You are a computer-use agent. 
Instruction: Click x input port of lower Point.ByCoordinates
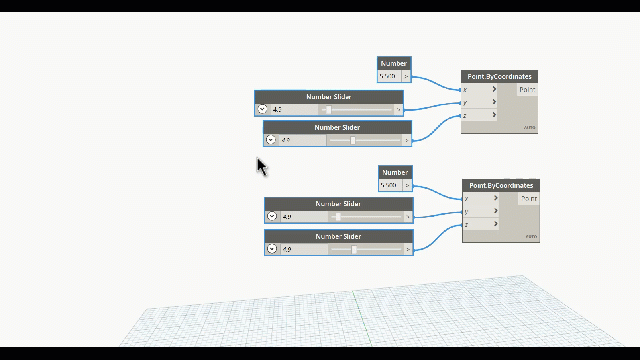[481, 198]
